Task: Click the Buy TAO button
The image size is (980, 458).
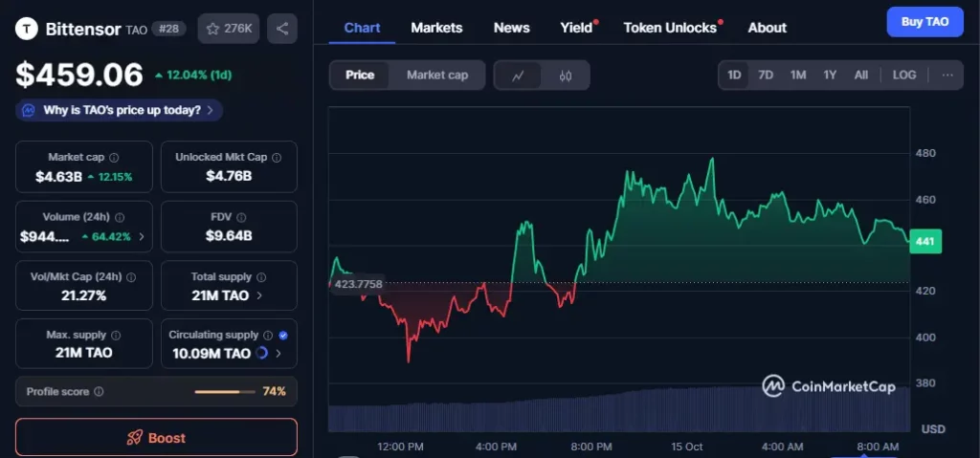Action: coord(924,21)
